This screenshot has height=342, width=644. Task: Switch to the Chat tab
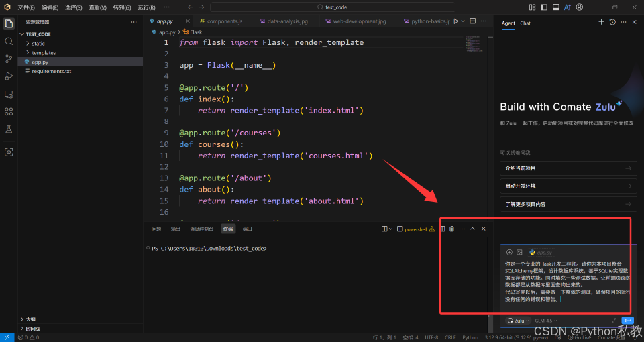(525, 23)
